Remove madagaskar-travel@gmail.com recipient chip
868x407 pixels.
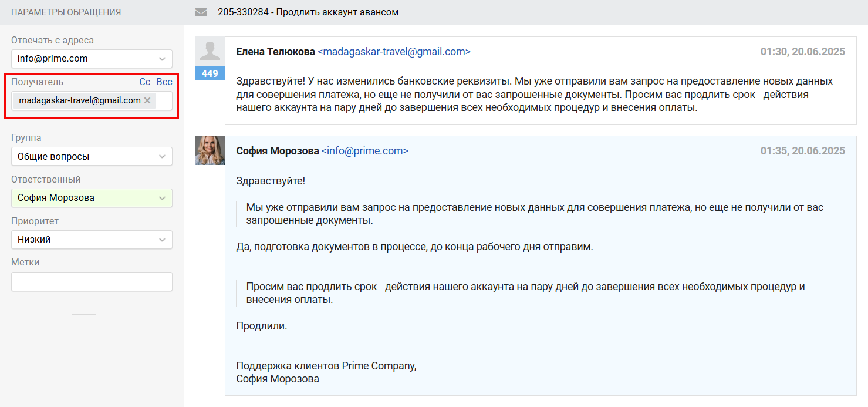tap(147, 100)
